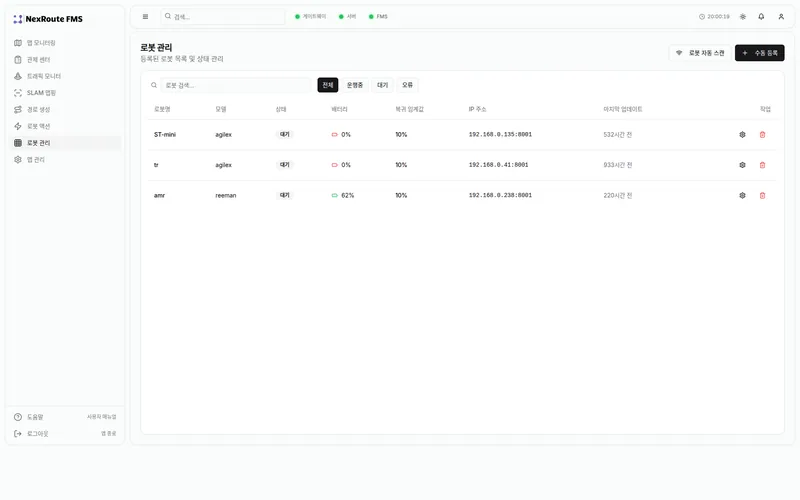Click the NexRoute FMS logo

click(x=48, y=19)
